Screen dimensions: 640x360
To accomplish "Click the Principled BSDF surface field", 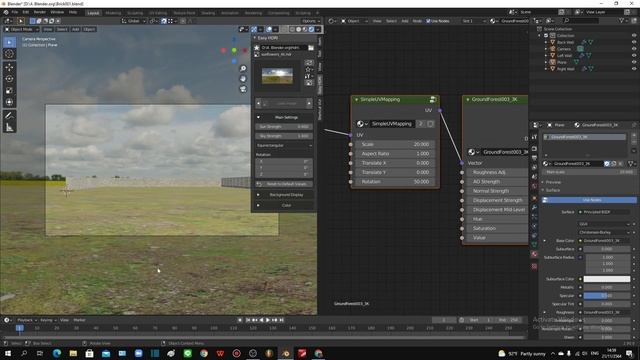I will [604, 212].
